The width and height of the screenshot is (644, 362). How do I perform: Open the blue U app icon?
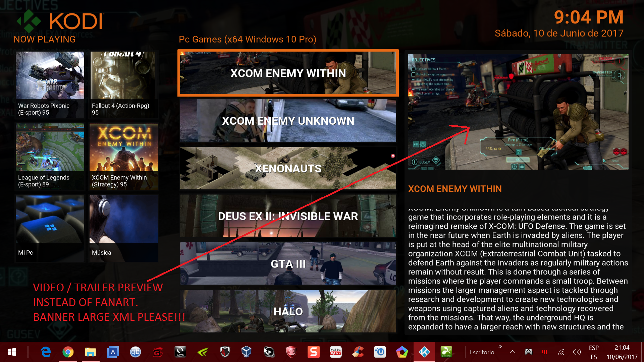point(380,352)
